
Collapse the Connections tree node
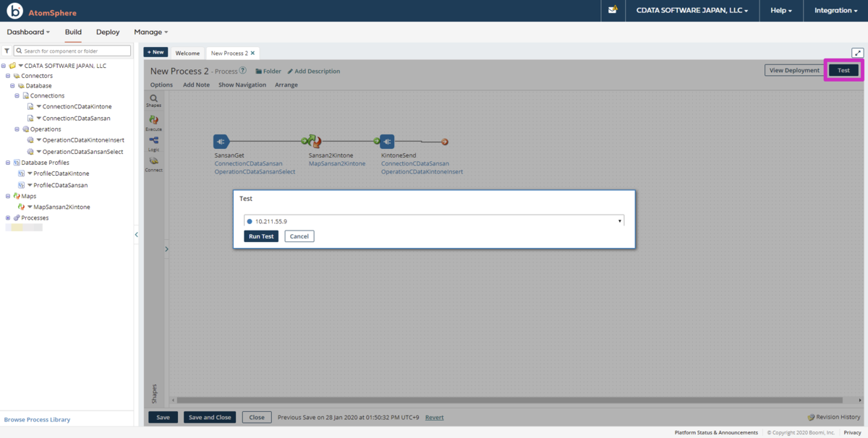[x=17, y=95]
